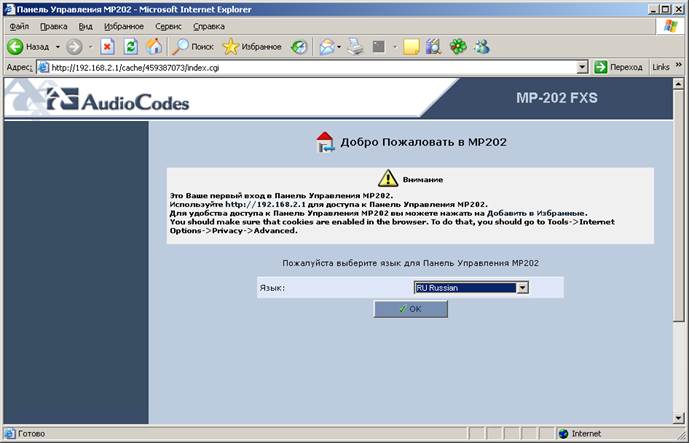
Task: Click the AudioCodes logo
Action: coord(118,100)
